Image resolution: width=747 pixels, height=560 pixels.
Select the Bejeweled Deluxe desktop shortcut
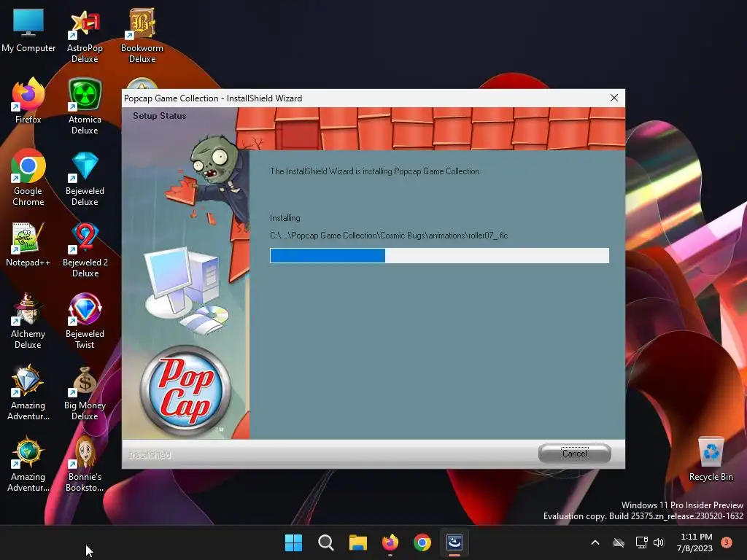[85, 178]
